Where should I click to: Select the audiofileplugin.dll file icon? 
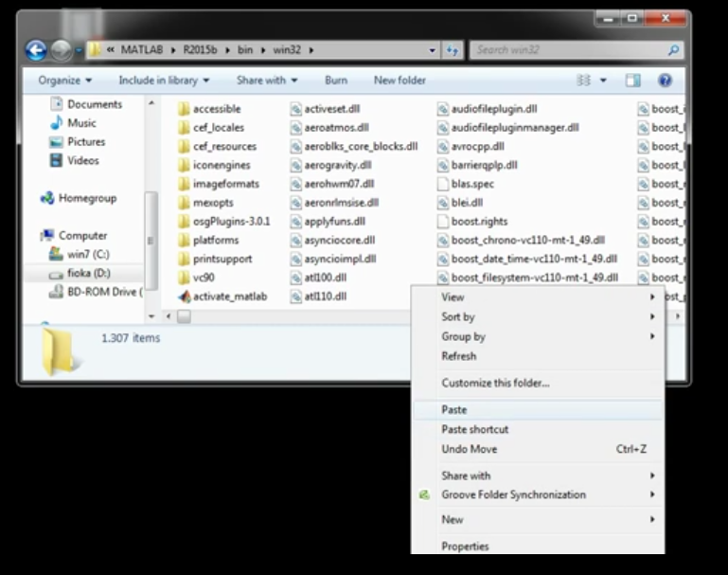tap(443, 109)
